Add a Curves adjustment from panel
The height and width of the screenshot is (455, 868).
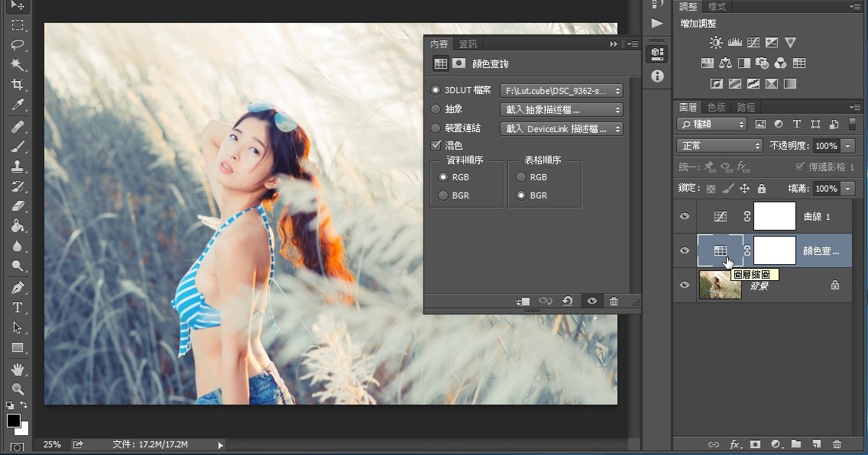(x=753, y=43)
